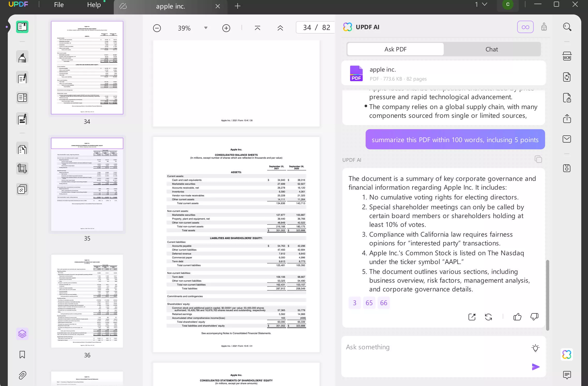Jump to the first page arrow
Viewport: 588px width, 386px height.
(x=258, y=28)
